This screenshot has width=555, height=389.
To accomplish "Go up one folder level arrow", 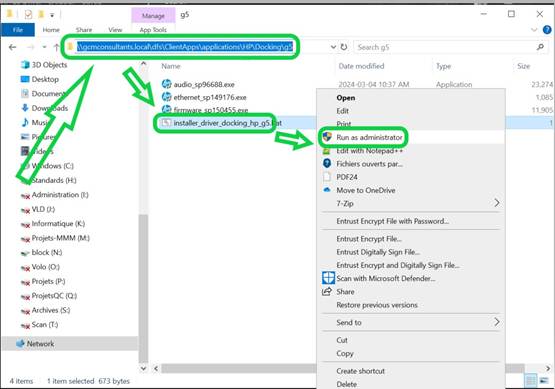I will [56, 47].
